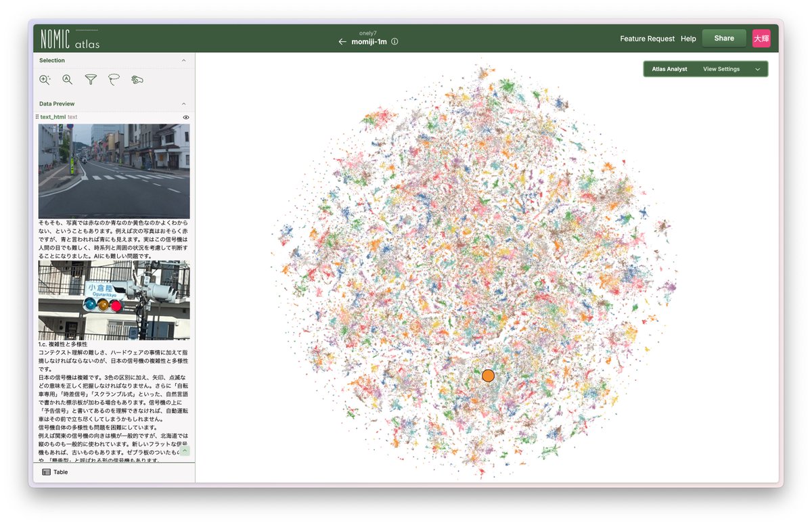
Task: Expand the View Settings dropdown chevron
Action: coord(758,69)
